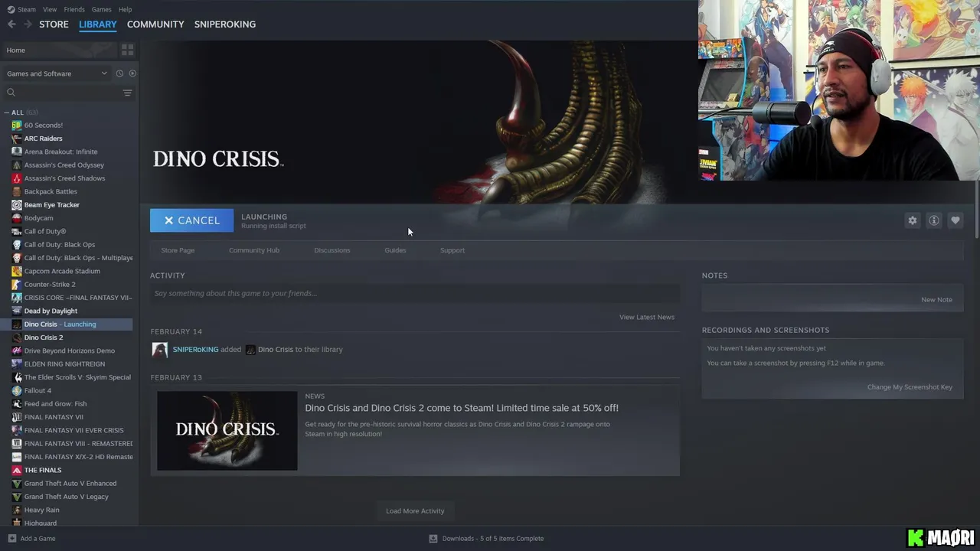The width and height of the screenshot is (980, 551).
Task: Click Change My Screenshot Key
Action: click(910, 387)
